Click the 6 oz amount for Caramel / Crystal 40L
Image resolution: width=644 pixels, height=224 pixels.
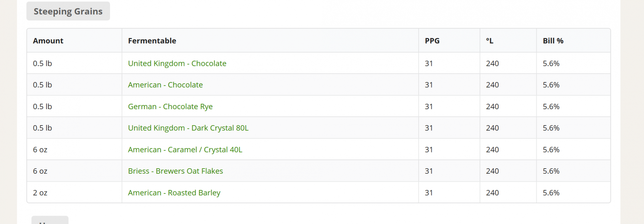pos(40,149)
